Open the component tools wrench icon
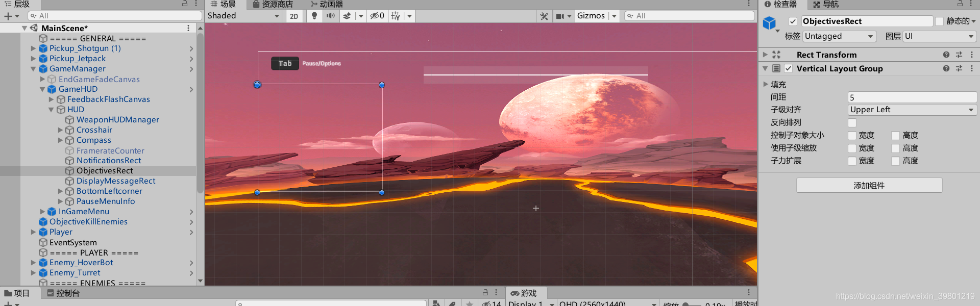The height and width of the screenshot is (306, 980). pyautogui.click(x=544, y=16)
